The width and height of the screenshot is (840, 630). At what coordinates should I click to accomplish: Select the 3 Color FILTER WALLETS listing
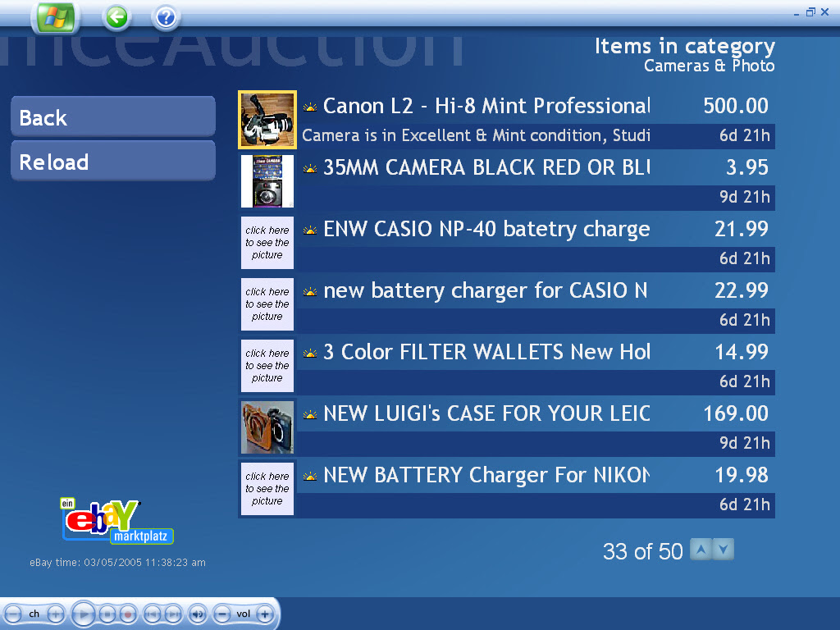[x=486, y=352]
